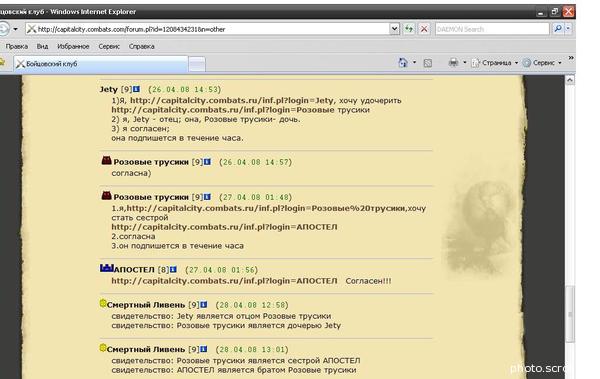Screen dimensions: 600x379
Task: Open a new blank tab
Action: 197,64
